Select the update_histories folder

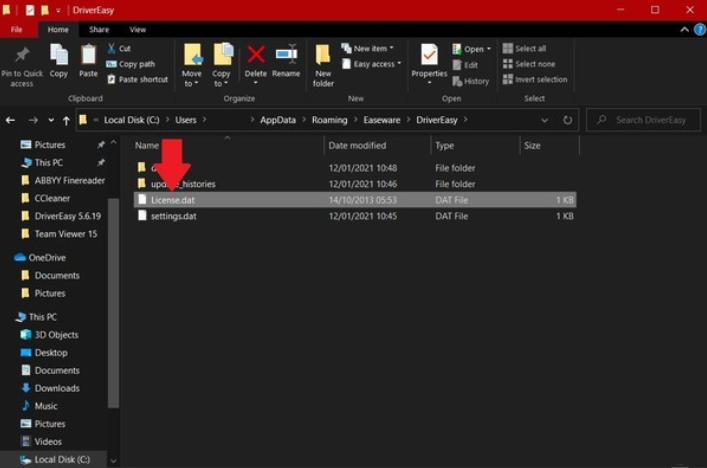point(355,184)
